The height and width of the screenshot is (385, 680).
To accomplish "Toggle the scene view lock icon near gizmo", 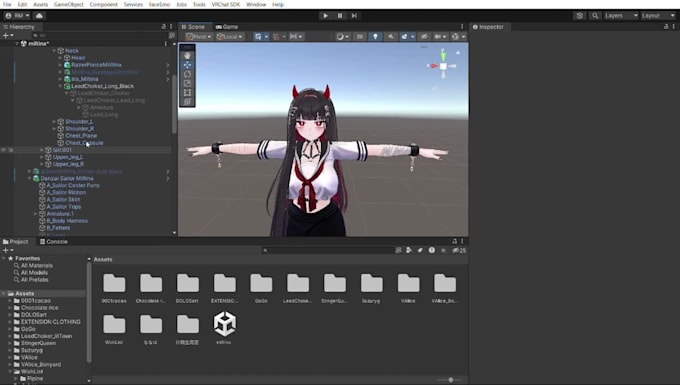I will point(458,52).
